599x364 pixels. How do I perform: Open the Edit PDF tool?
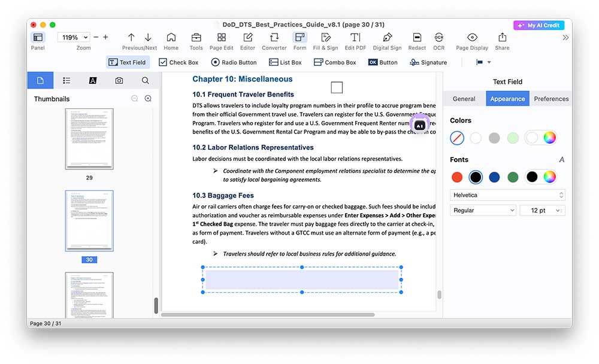point(355,38)
